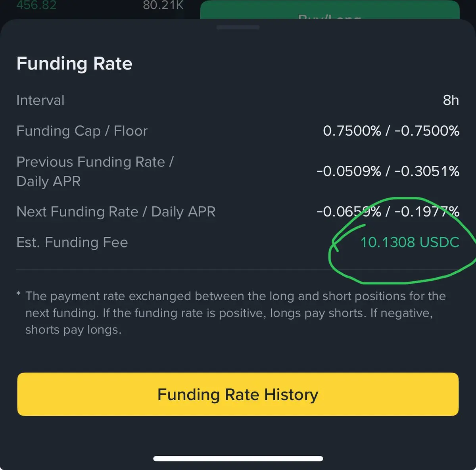The image size is (476, 470).
Task: Tap the footnote asterisk marker
Action: point(19,294)
